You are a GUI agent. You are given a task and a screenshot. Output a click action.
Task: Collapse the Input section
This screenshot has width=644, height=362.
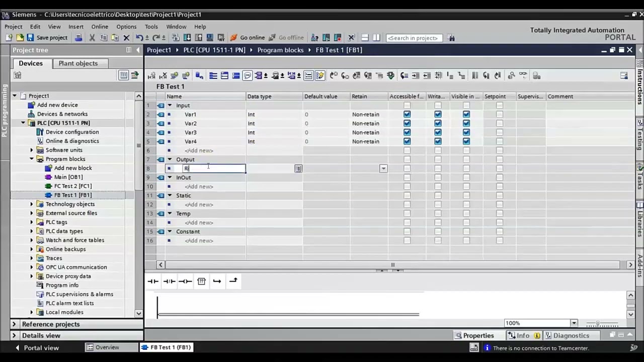[x=170, y=106]
